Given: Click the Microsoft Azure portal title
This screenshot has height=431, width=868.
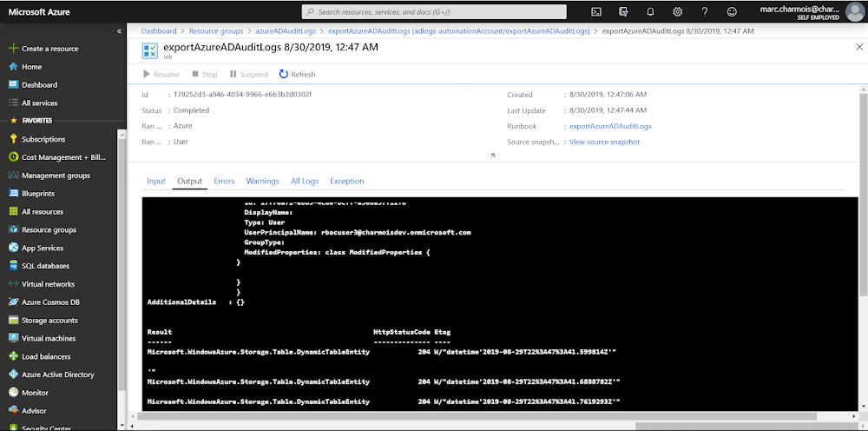Looking at the screenshot, I should point(39,12).
